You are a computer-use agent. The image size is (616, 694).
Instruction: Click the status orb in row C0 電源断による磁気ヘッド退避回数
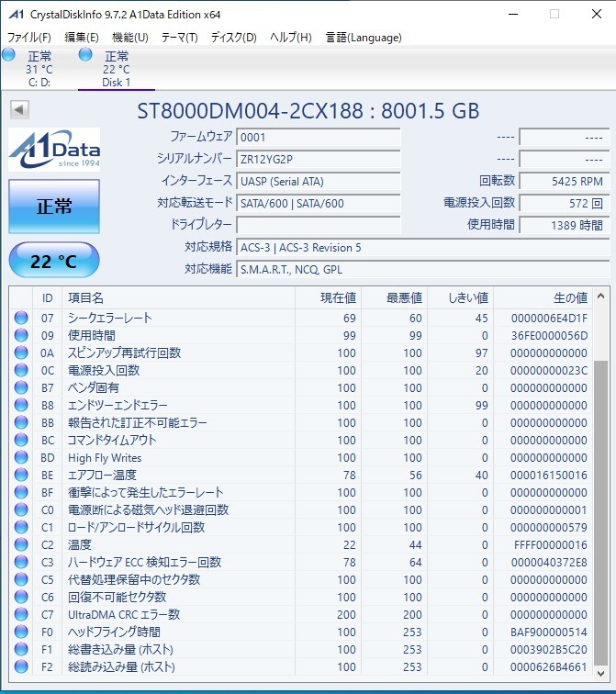pos(21,509)
